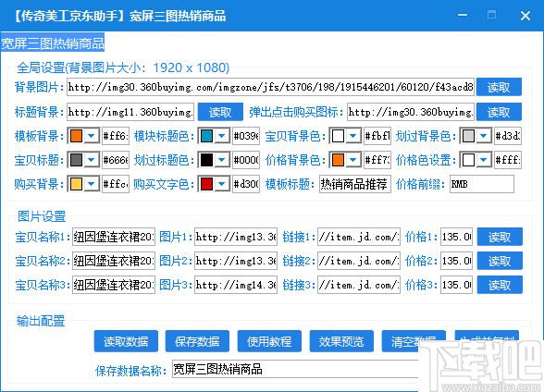Click the 价格前缀 field containing RMB
The image size is (544, 392).
point(482,184)
